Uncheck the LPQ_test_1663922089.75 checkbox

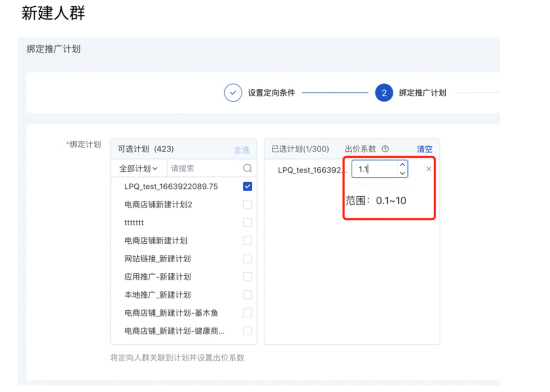click(247, 187)
